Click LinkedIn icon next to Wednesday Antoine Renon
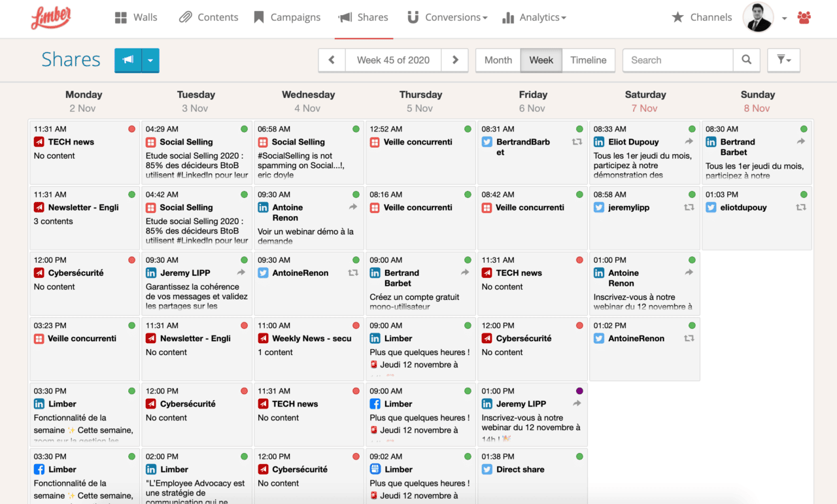This screenshot has width=837, height=504. click(263, 207)
